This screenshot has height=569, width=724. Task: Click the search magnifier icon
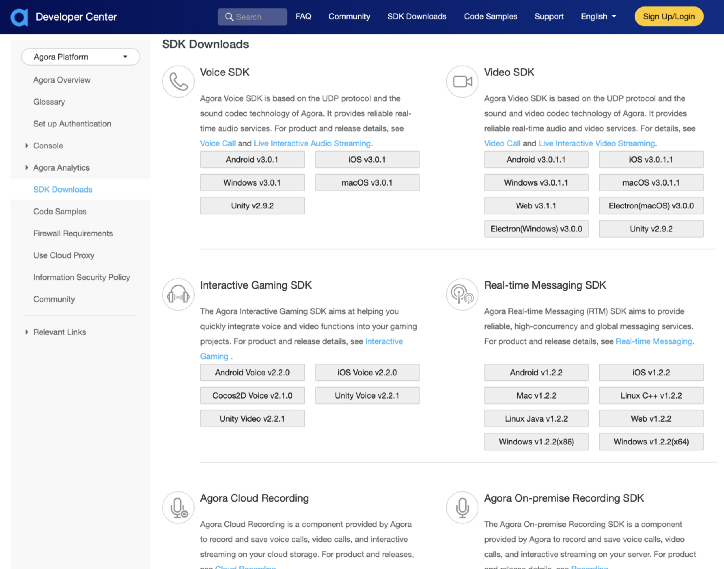(x=229, y=17)
